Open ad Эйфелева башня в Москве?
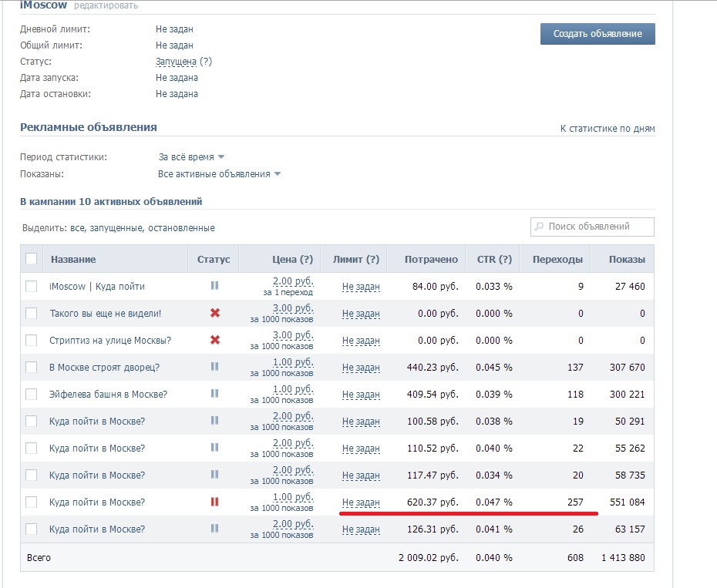The width and height of the screenshot is (717, 588). tap(109, 394)
